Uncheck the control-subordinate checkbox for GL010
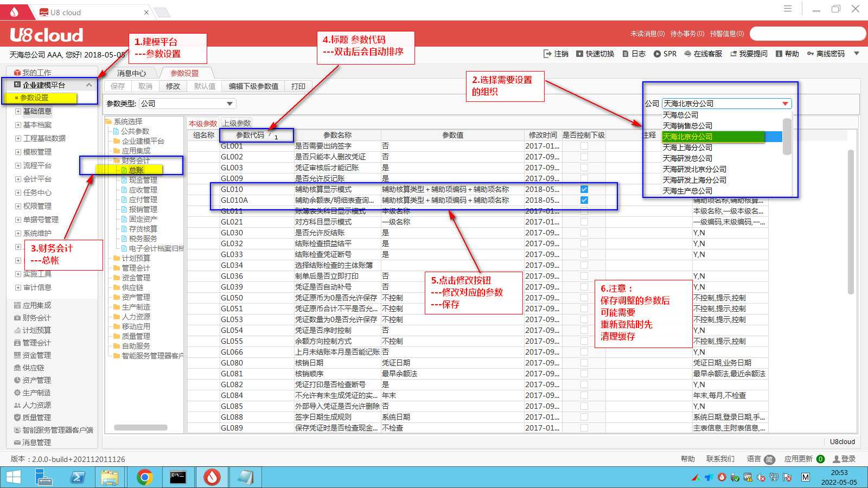The width and height of the screenshot is (868, 488). point(584,189)
